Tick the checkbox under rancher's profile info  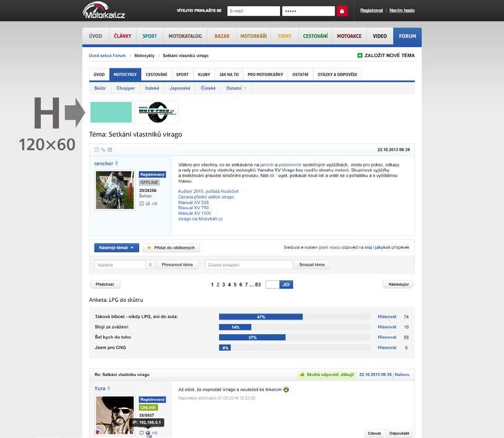coord(142,204)
